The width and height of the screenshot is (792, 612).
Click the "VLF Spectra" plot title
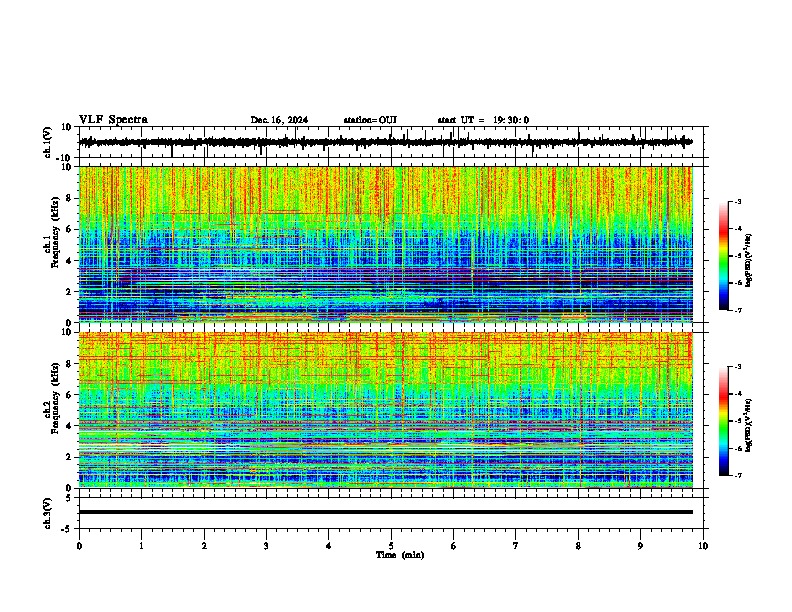point(113,119)
